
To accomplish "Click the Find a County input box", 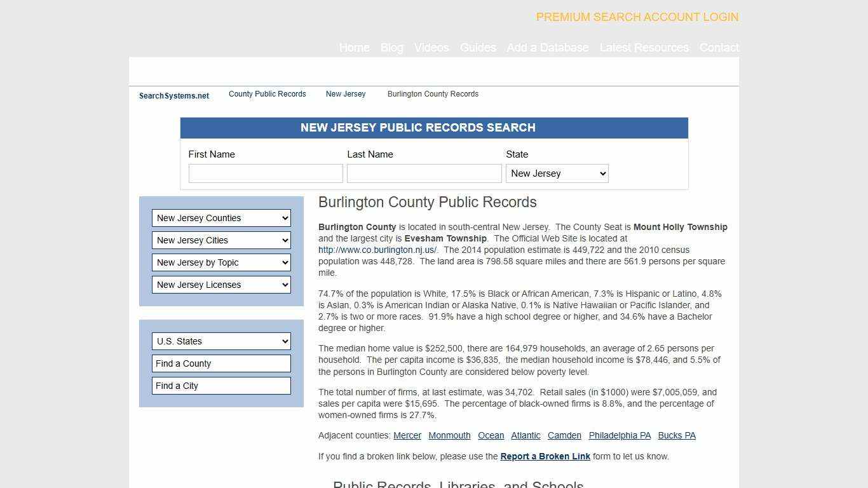I will tap(221, 363).
